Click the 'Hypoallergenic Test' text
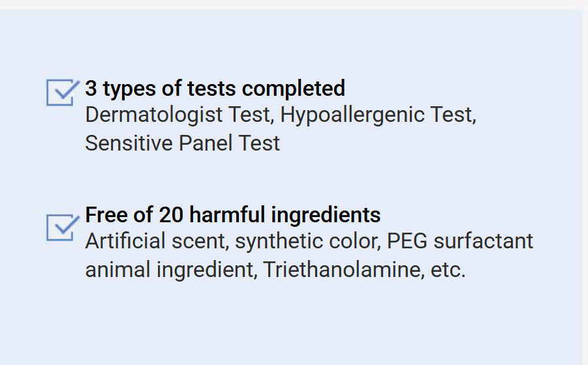Screen dimensions: 588x365 coord(377,115)
